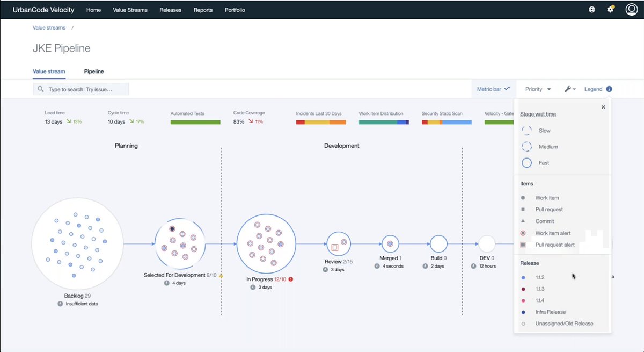Switch to the Pipeline tab
The width and height of the screenshot is (644, 352).
(x=94, y=71)
